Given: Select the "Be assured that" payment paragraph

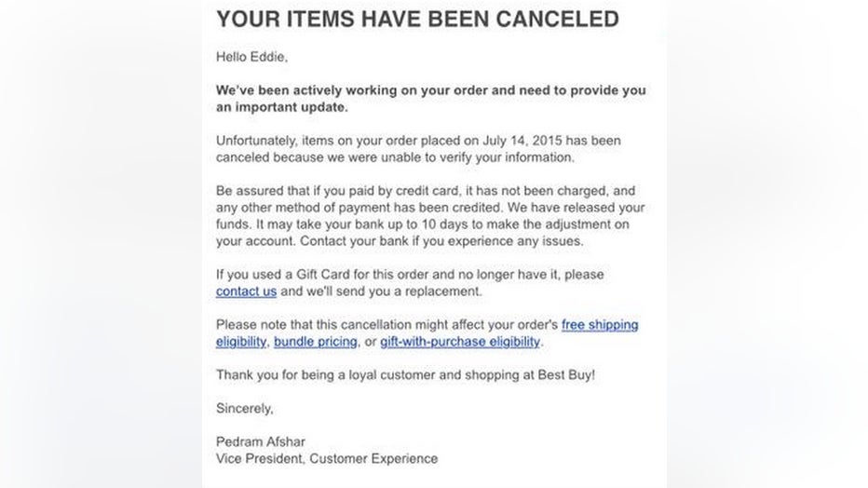Looking at the screenshot, I should tap(430, 216).
